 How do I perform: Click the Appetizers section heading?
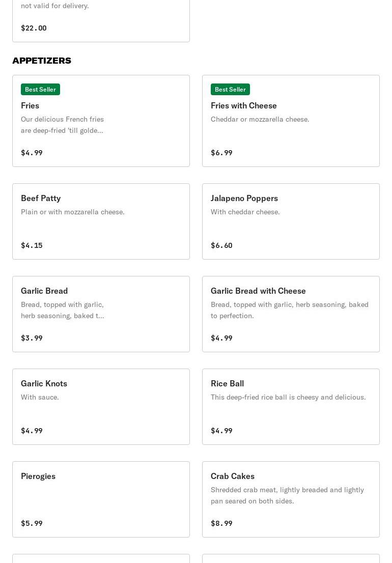click(x=42, y=61)
